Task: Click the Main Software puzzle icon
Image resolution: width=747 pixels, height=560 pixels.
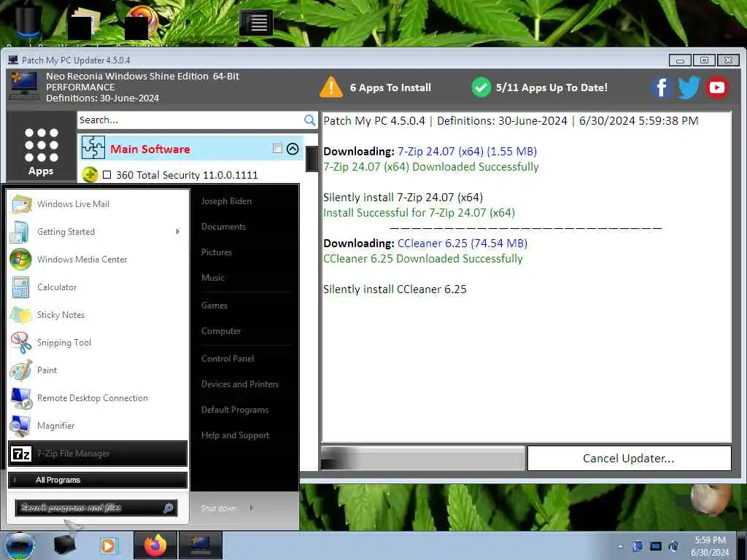Action: 93,148
